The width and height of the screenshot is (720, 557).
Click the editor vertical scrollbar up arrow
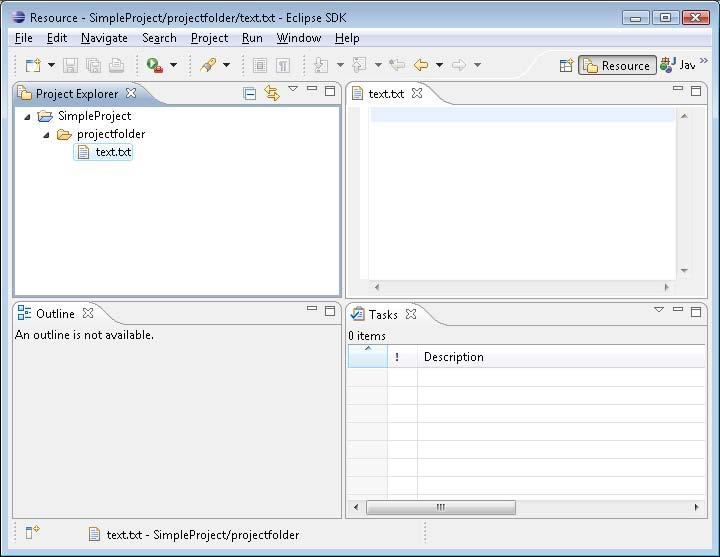[x=684, y=116]
